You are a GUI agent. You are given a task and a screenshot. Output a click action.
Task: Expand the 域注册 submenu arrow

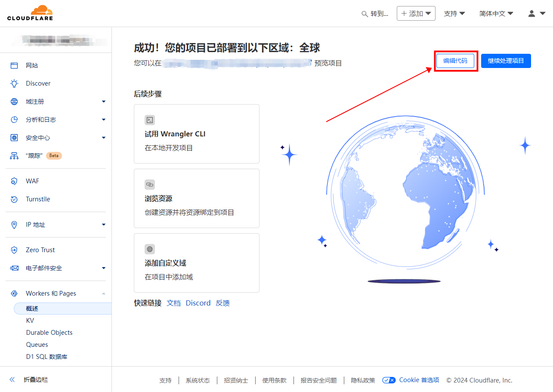(x=103, y=102)
